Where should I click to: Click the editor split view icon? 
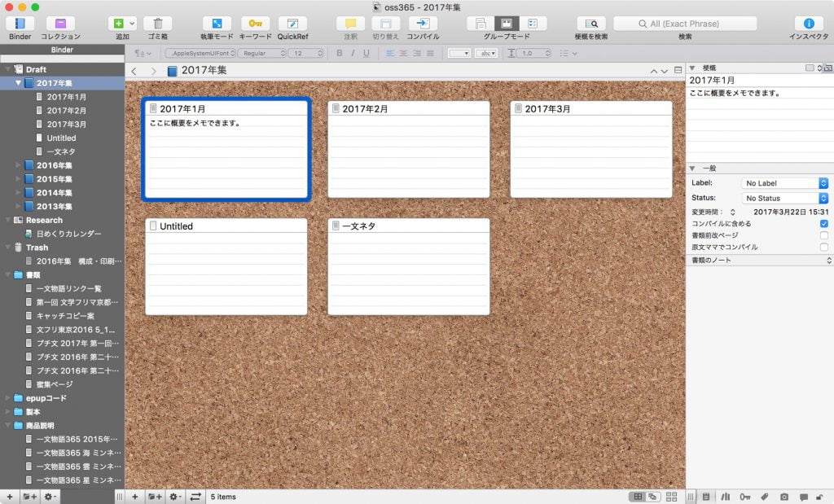tap(678, 70)
